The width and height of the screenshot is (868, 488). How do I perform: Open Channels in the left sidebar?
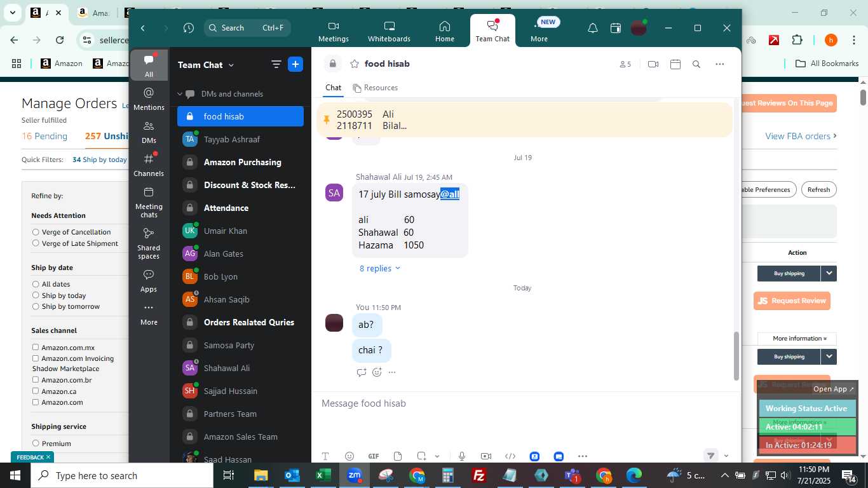click(149, 165)
